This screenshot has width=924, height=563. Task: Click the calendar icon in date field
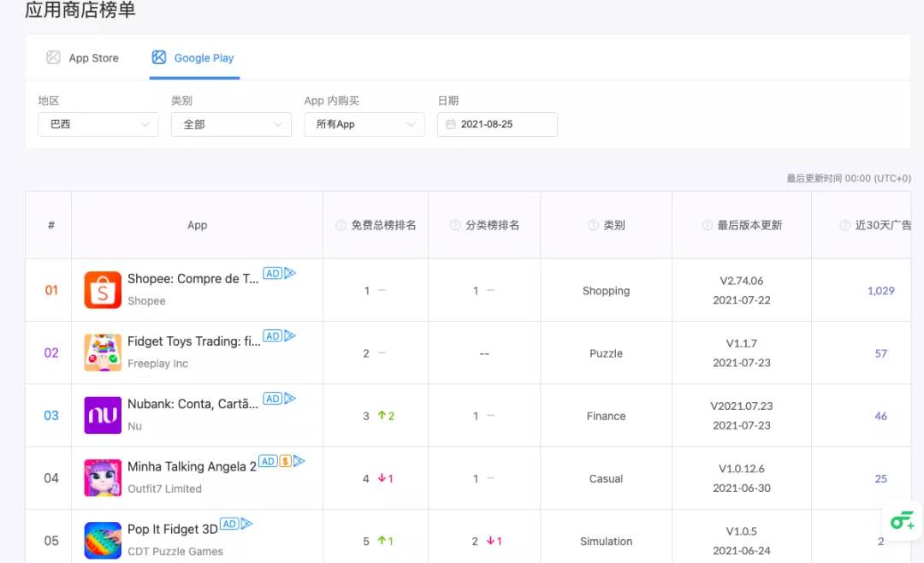click(451, 124)
